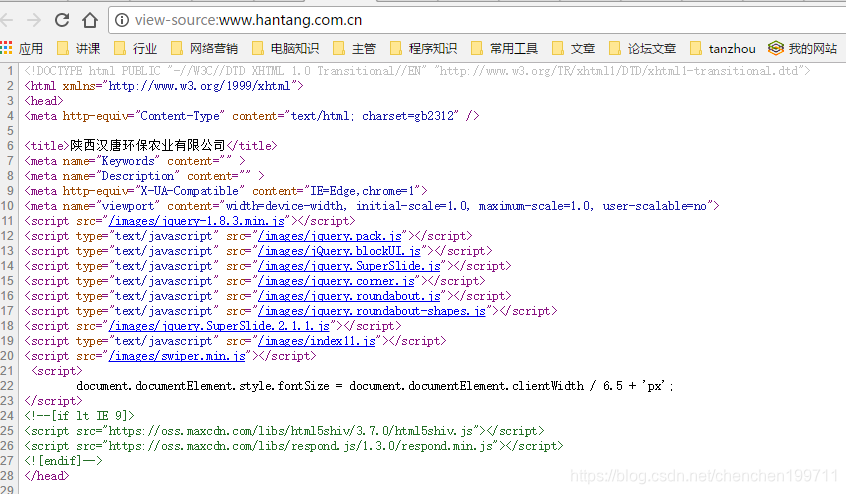Click the [endif] comment line
Screen dimensions: 846x494
pos(63,461)
